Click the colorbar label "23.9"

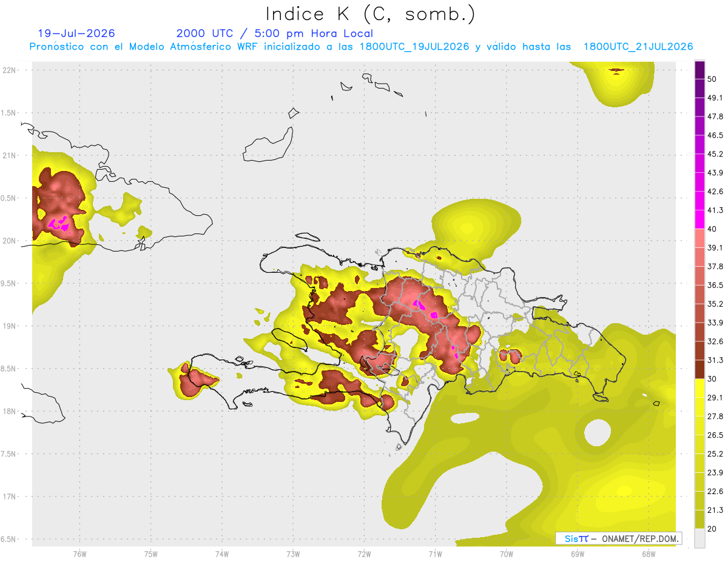[715, 473]
